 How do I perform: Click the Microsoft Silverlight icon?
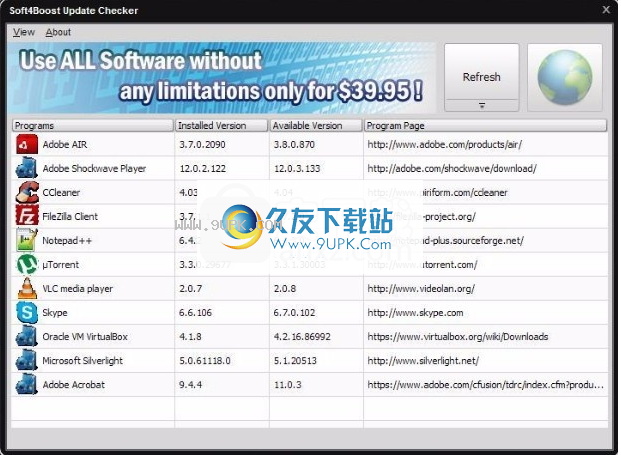tap(27, 360)
